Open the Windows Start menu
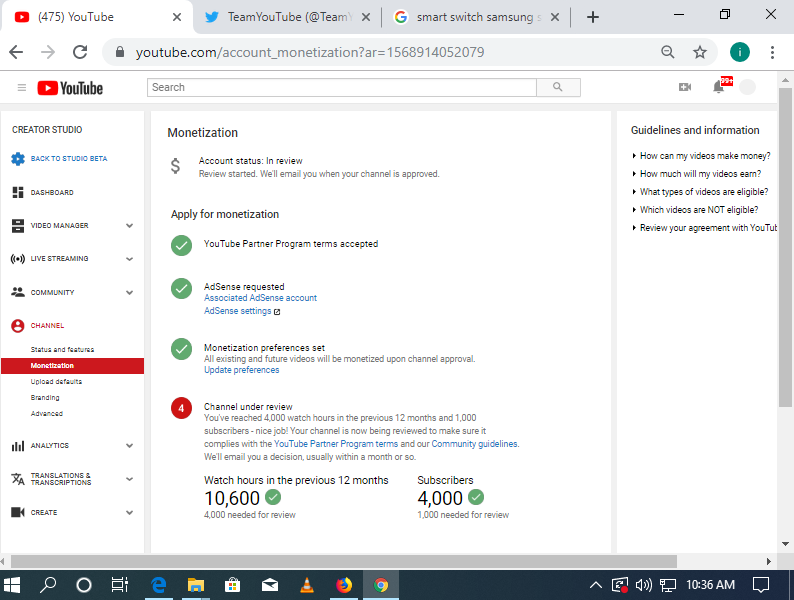The height and width of the screenshot is (600, 794). [11, 585]
